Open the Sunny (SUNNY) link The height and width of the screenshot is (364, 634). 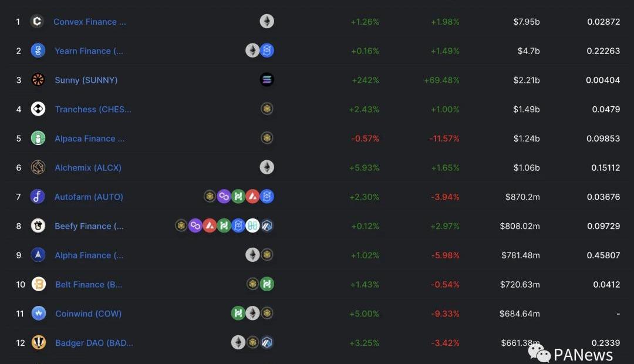point(86,80)
